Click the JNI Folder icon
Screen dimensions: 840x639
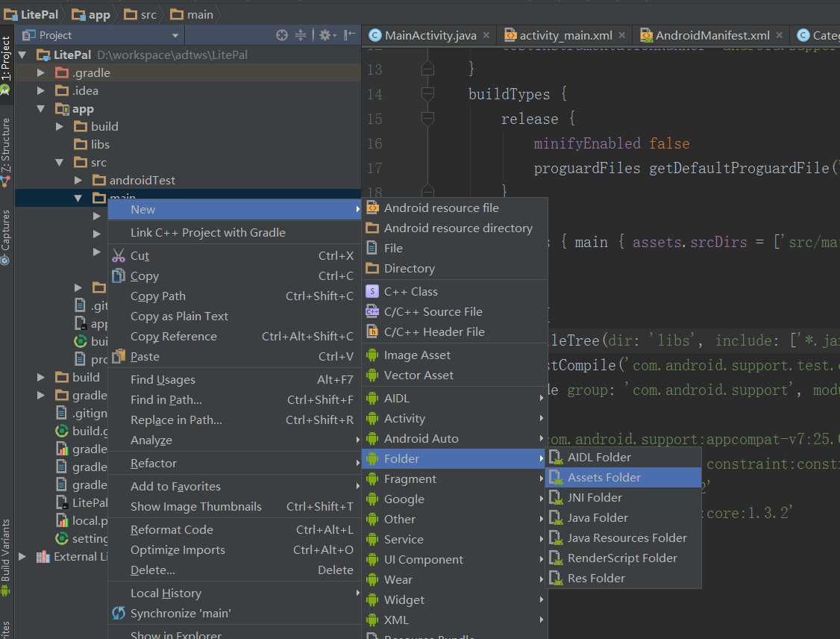(556, 497)
